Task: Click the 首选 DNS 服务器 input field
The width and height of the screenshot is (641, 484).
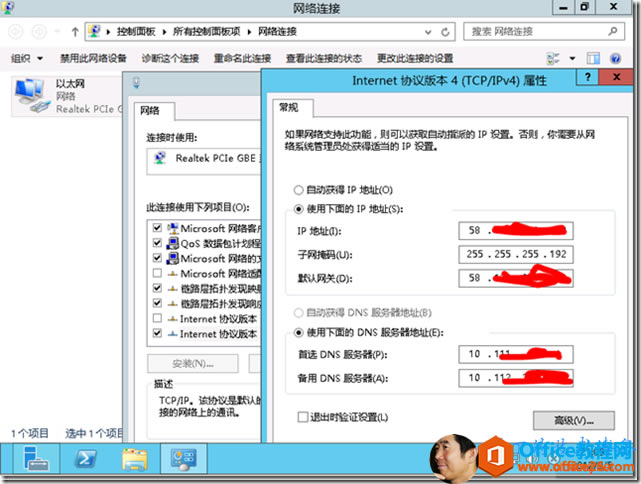Action: pyautogui.click(x=515, y=354)
